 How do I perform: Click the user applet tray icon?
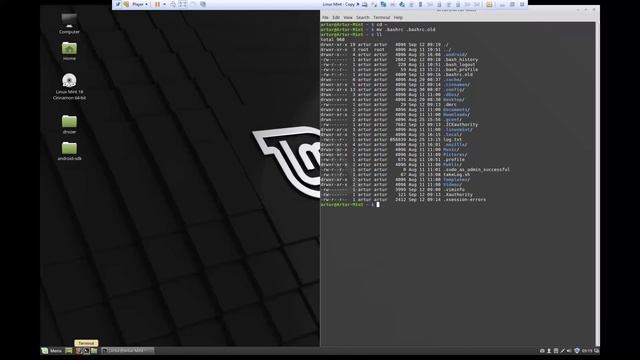[x=549, y=351]
